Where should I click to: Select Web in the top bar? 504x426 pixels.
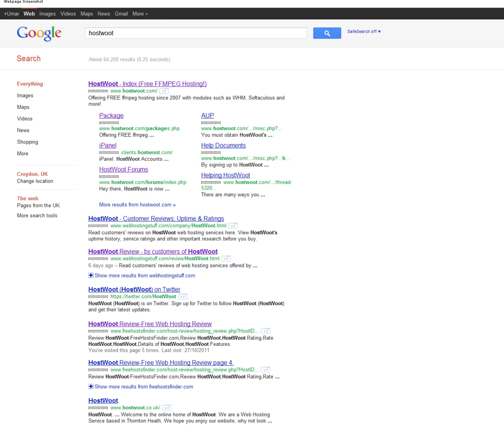(29, 14)
